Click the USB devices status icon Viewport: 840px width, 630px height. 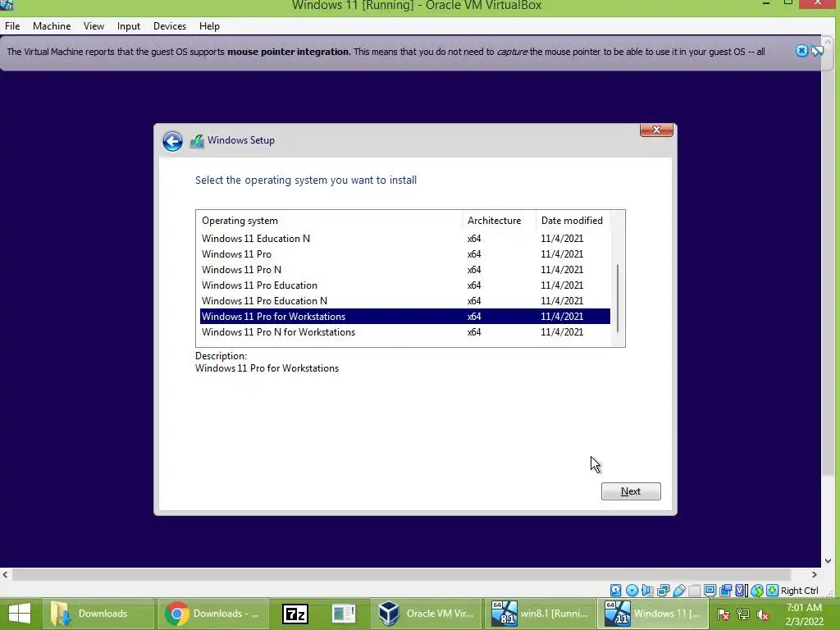[678, 591]
